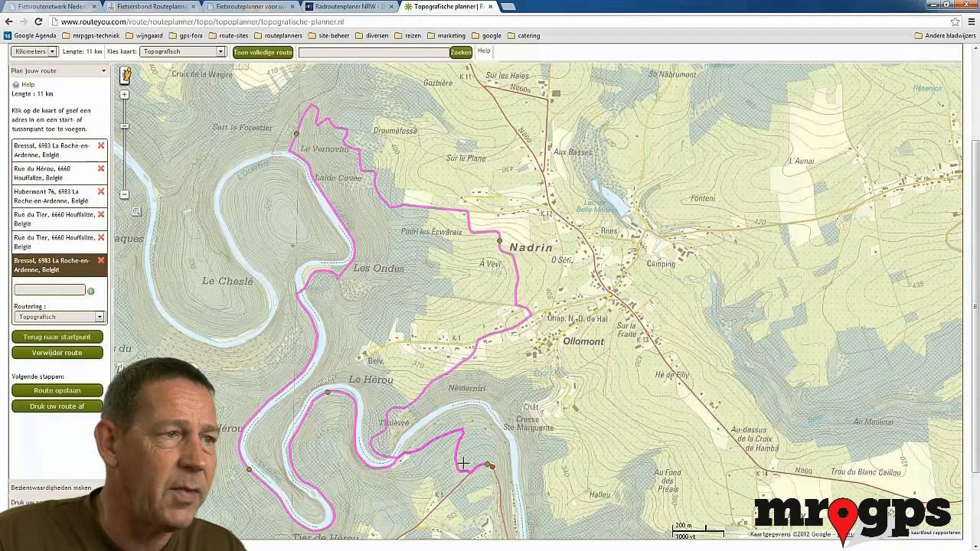
Task: Click the Terug naar startpunt button
Action: pos(57,337)
